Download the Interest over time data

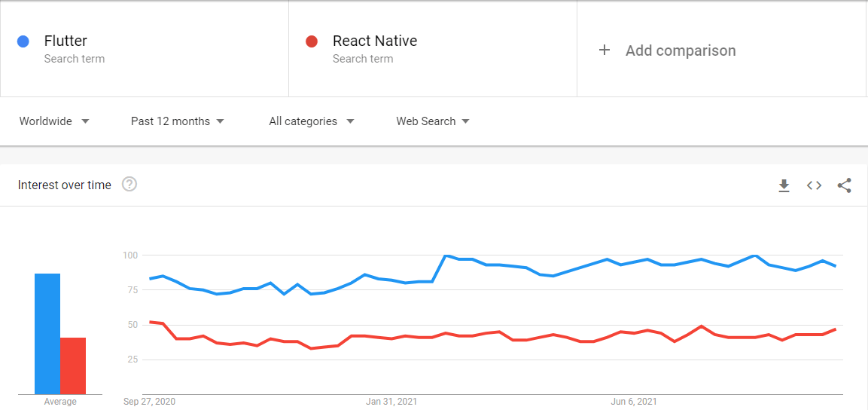pos(784,185)
